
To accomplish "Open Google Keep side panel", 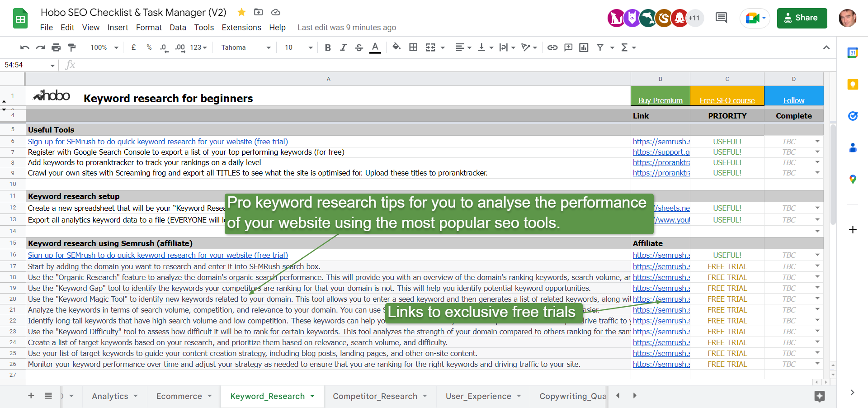I will pos(853,84).
